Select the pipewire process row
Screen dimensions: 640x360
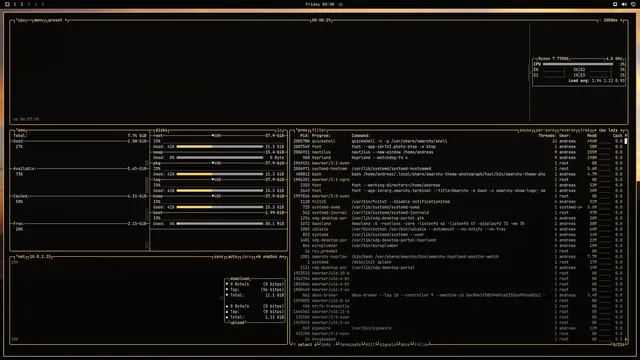(458, 328)
